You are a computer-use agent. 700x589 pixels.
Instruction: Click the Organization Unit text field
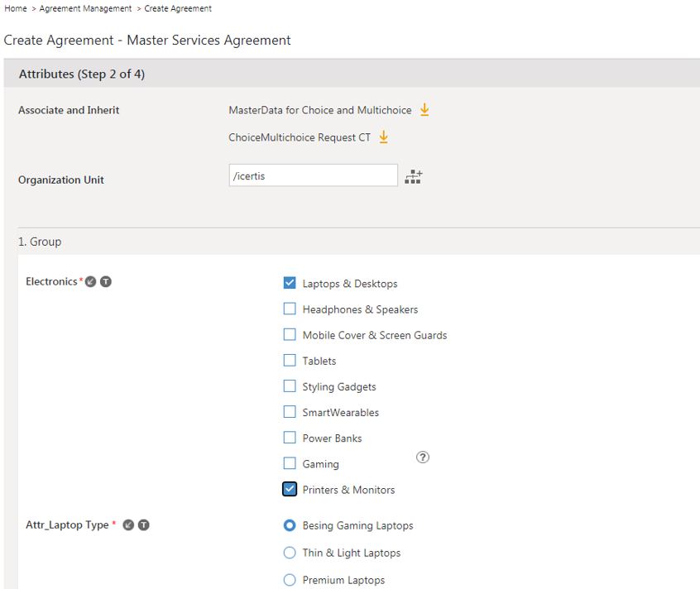tap(313, 175)
